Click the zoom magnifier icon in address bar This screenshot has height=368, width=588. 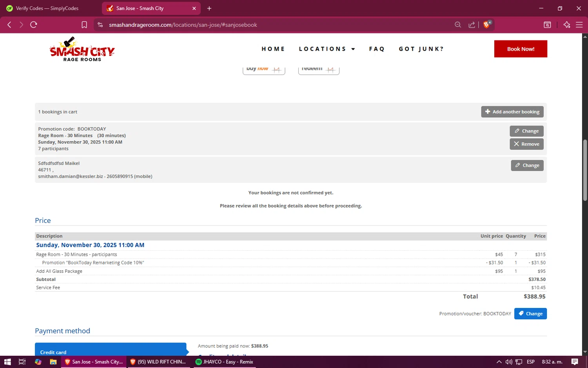pos(458,25)
